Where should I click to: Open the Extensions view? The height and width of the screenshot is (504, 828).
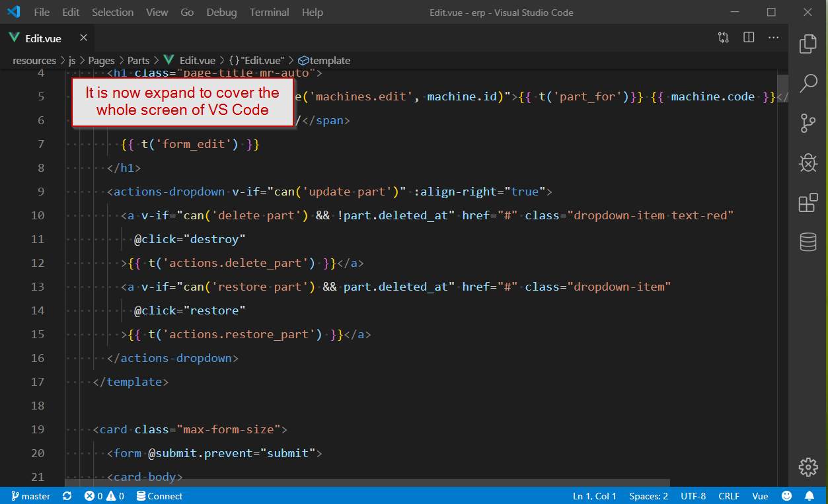808,202
